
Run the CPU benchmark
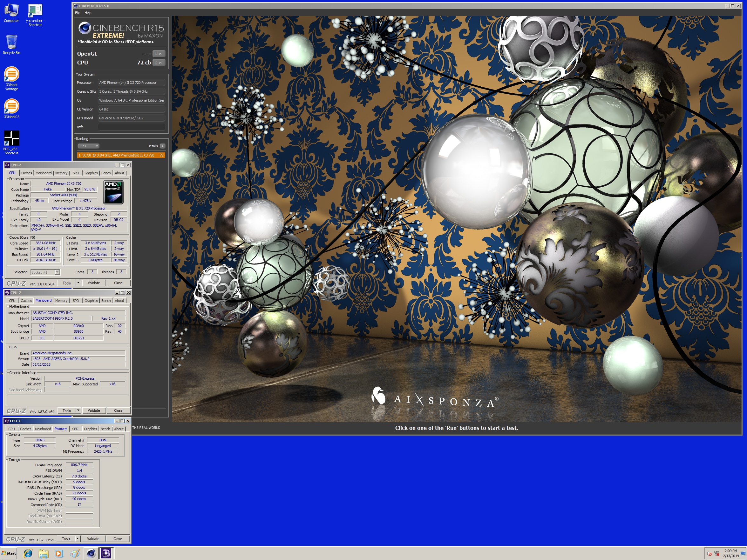[159, 63]
